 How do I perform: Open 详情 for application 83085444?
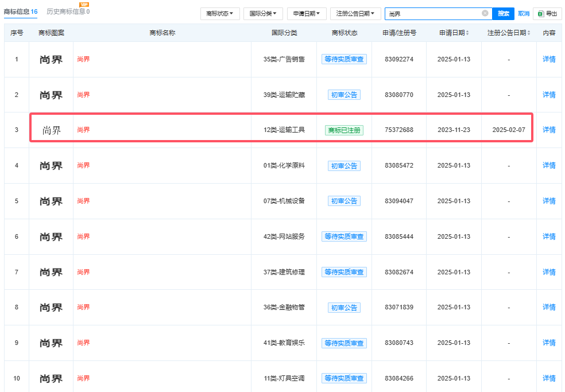[549, 236]
